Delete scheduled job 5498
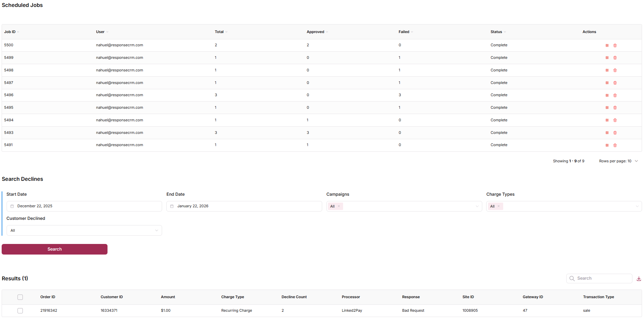This screenshot has width=644, height=319. (615, 70)
